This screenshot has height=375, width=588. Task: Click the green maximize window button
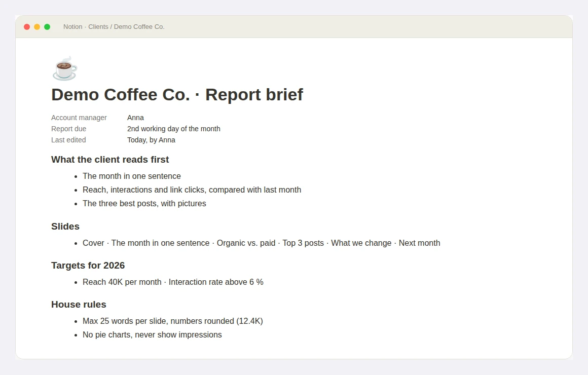tap(47, 27)
